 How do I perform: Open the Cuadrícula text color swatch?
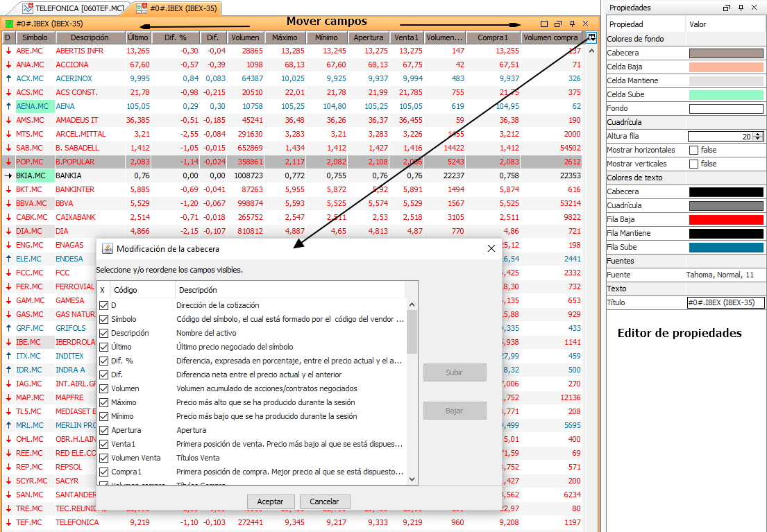click(726, 206)
